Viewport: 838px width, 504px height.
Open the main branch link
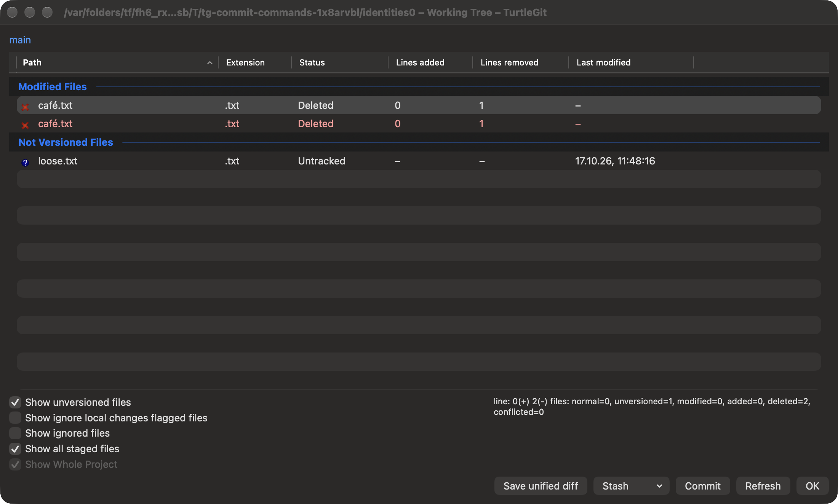pyautogui.click(x=20, y=40)
